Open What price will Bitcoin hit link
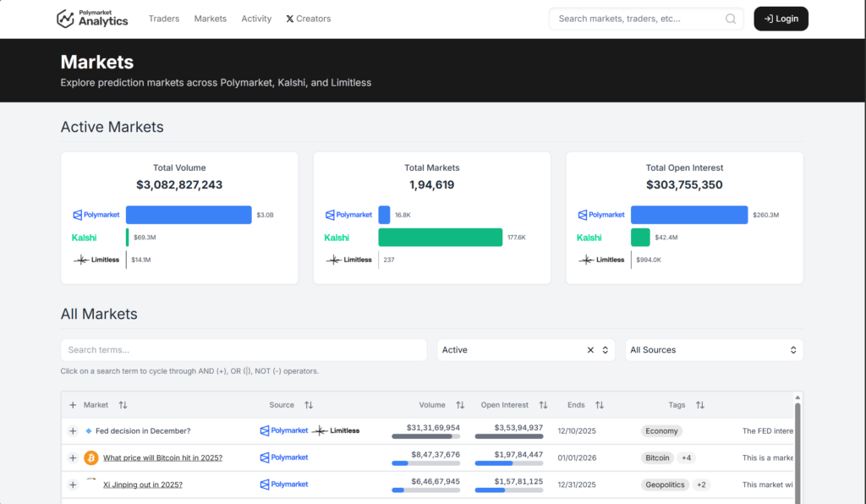This screenshot has width=866, height=504. tap(162, 457)
